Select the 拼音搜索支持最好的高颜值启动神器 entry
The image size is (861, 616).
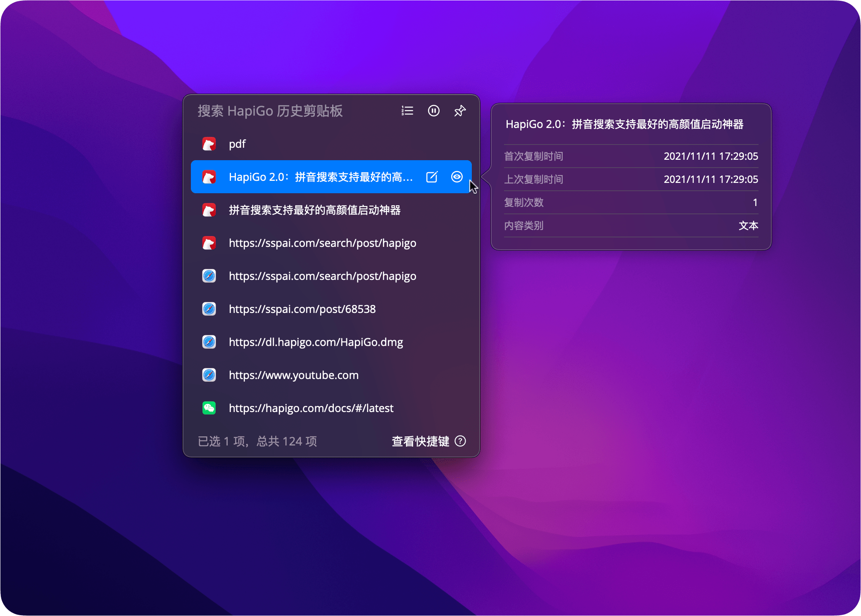coord(316,210)
